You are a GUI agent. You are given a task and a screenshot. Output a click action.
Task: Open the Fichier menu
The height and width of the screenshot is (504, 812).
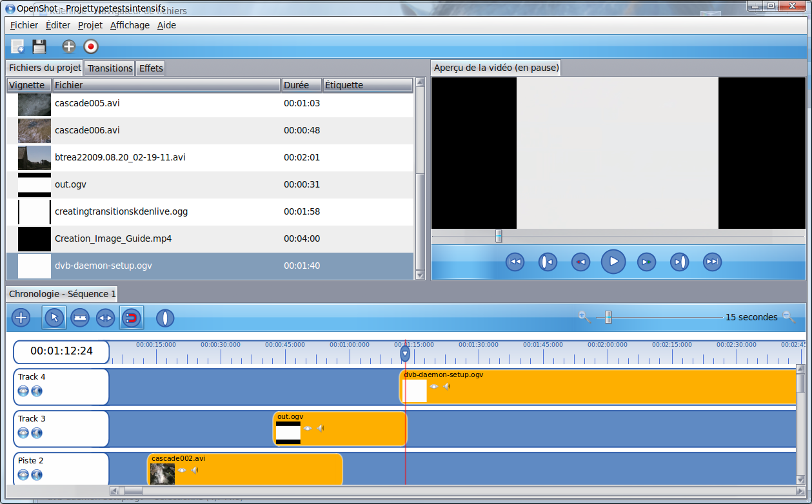click(x=24, y=25)
